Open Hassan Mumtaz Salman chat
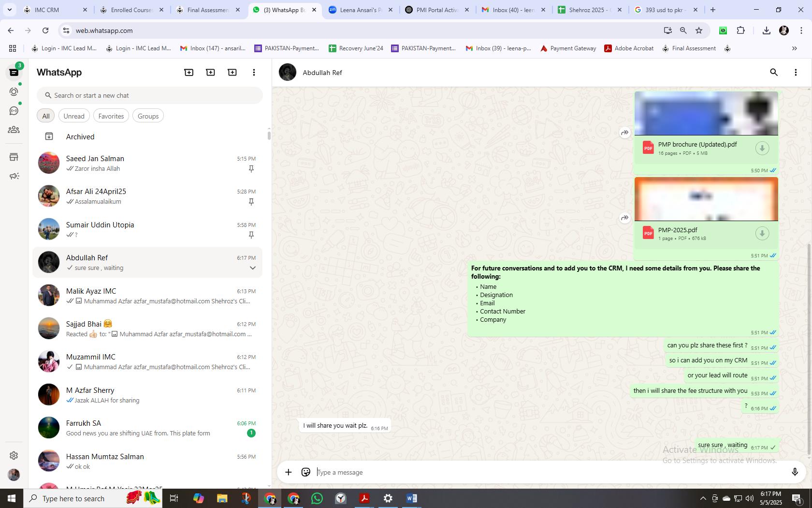Screen dimensions: 812x508 147,462
